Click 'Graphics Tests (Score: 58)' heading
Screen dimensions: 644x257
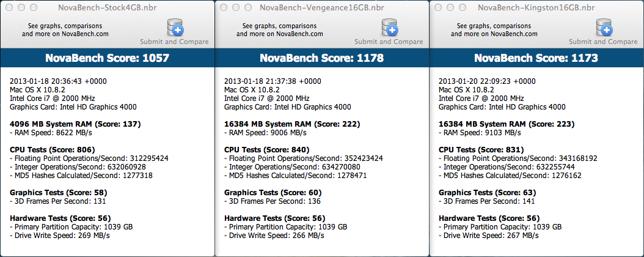click(58, 192)
